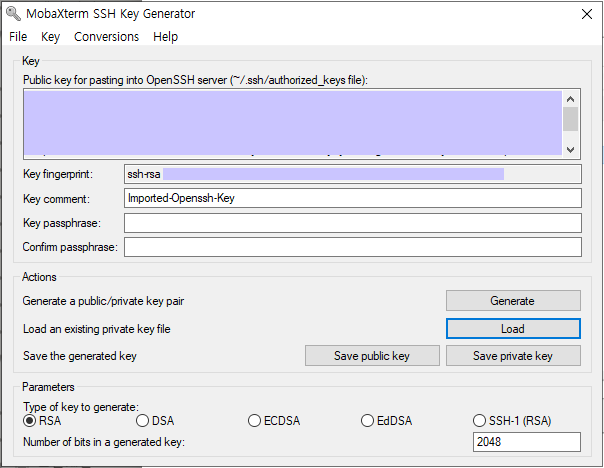
Task: Click the Key comment field
Action: [353, 198]
